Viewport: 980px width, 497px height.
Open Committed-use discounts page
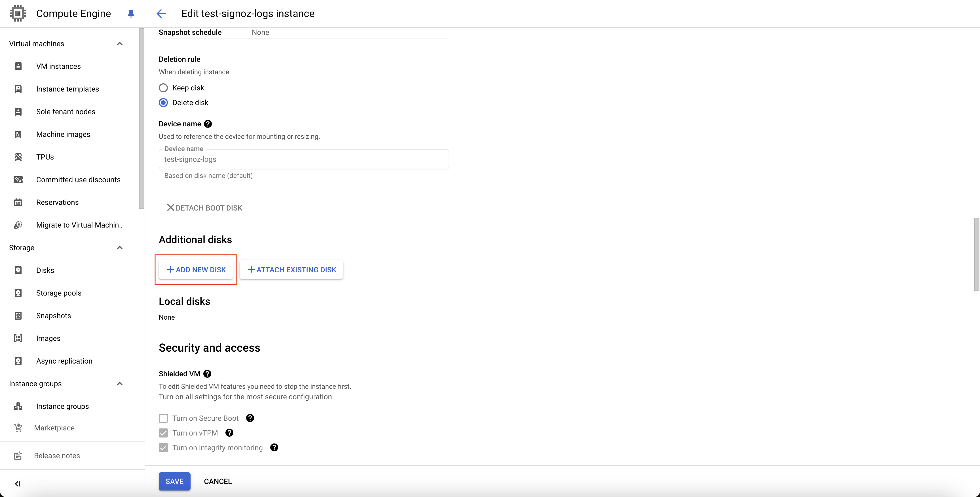point(78,179)
